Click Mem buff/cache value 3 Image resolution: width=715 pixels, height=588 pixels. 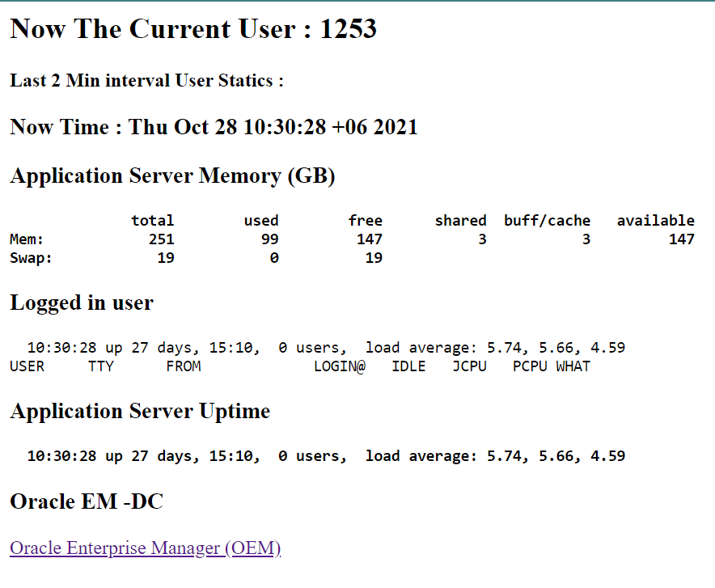pyautogui.click(x=586, y=239)
